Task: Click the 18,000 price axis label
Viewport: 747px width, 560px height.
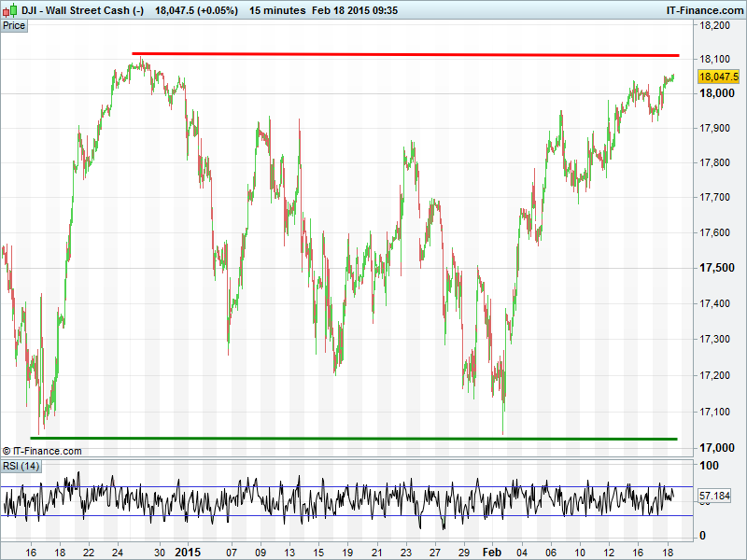Action: click(716, 92)
